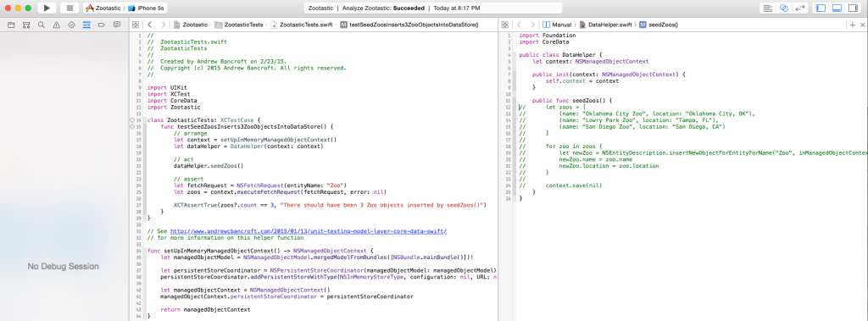Click the commented 'context.save(nil)' line
The width and height of the screenshot is (868, 321).
coord(574,185)
